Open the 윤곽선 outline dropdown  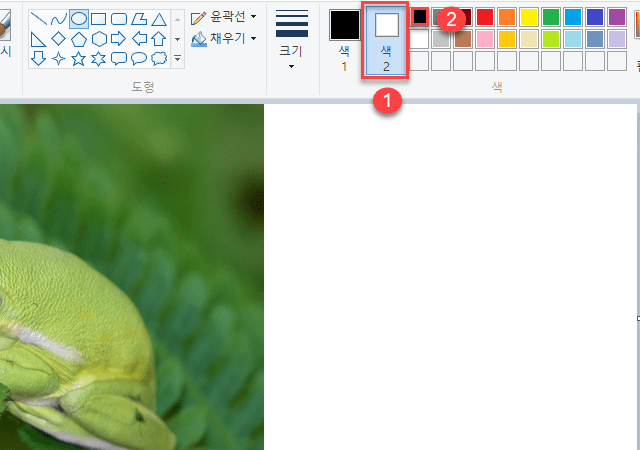[x=223, y=17]
